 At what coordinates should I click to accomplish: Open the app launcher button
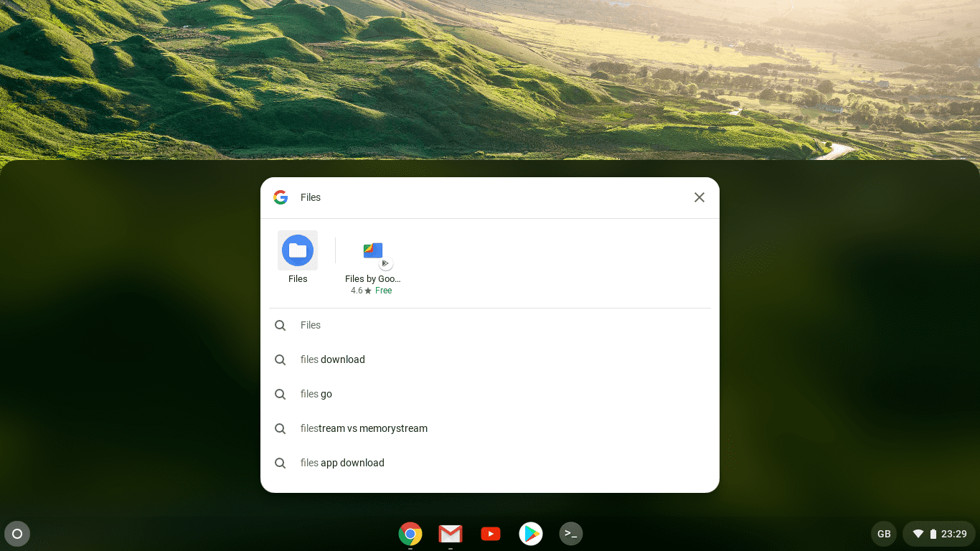click(17, 534)
